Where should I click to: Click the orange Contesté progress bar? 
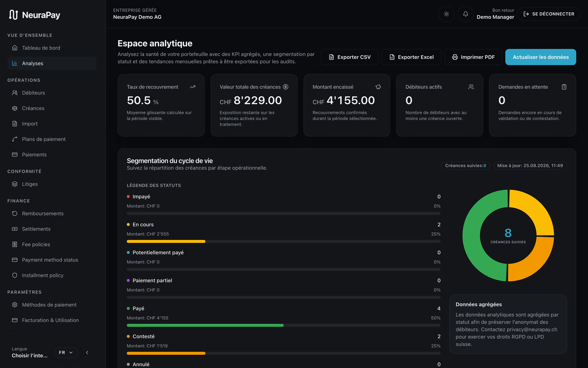[x=166, y=353]
